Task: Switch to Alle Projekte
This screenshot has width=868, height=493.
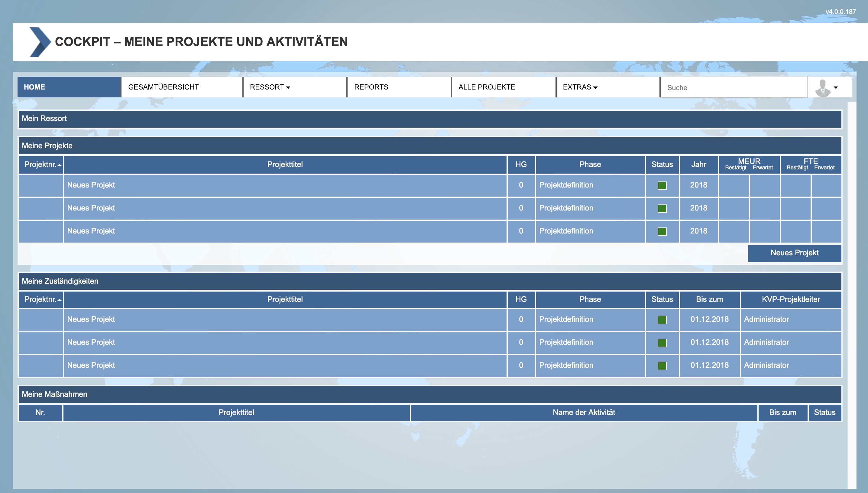Action: pos(486,87)
